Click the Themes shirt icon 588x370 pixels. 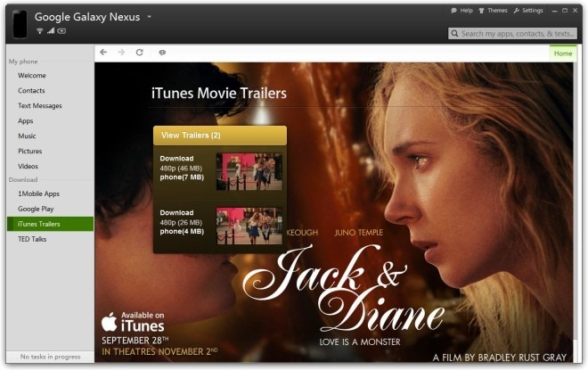481,11
